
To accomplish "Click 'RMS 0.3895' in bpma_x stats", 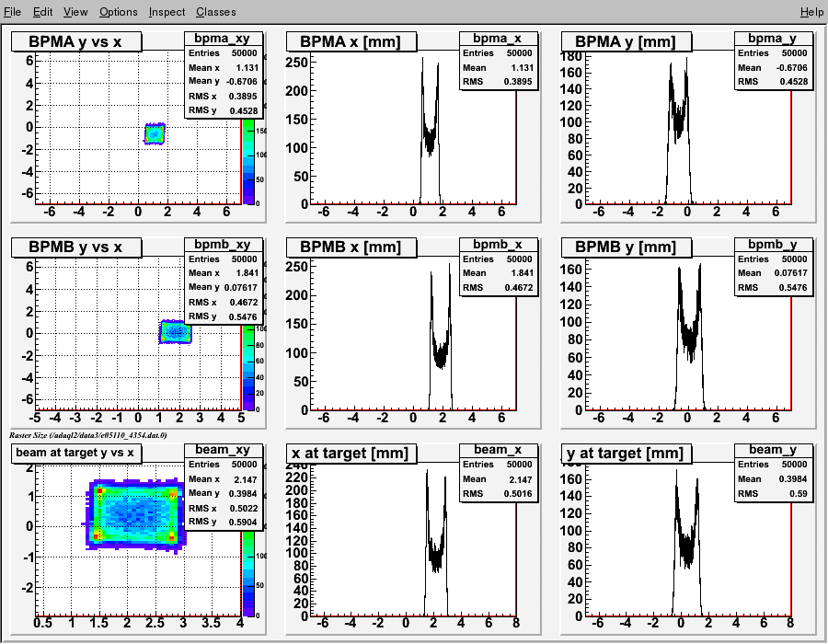I will click(499, 82).
